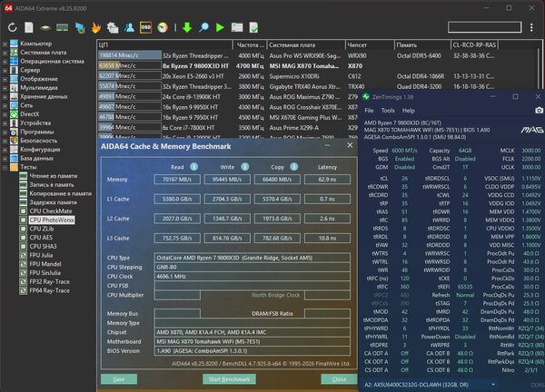Click the Save button in benchmark dialog
545x392 pixels.
pos(119,379)
